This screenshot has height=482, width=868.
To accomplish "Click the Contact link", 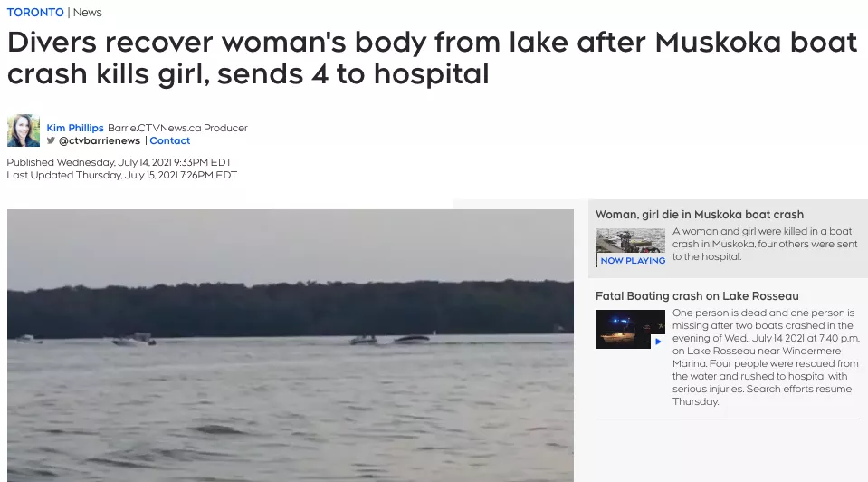I will [170, 140].
